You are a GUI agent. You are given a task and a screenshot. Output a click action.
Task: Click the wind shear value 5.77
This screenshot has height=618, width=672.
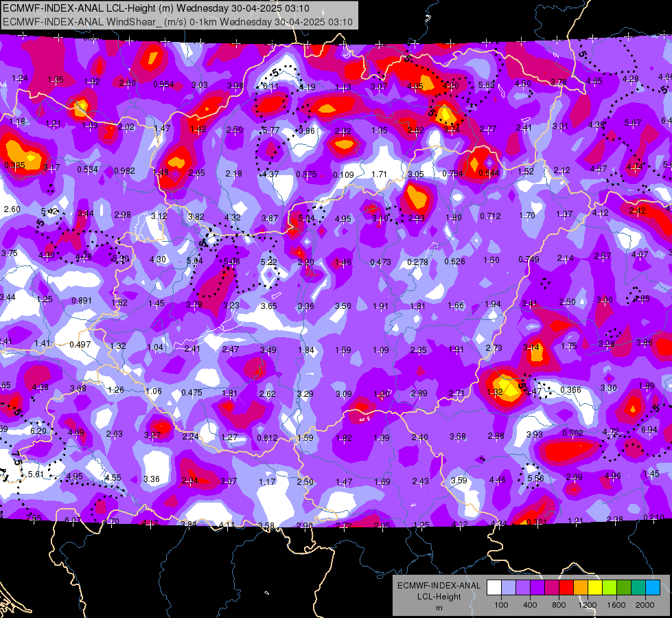pyautogui.click(x=271, y=130)
